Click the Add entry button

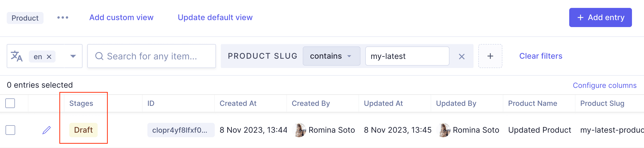600,18
